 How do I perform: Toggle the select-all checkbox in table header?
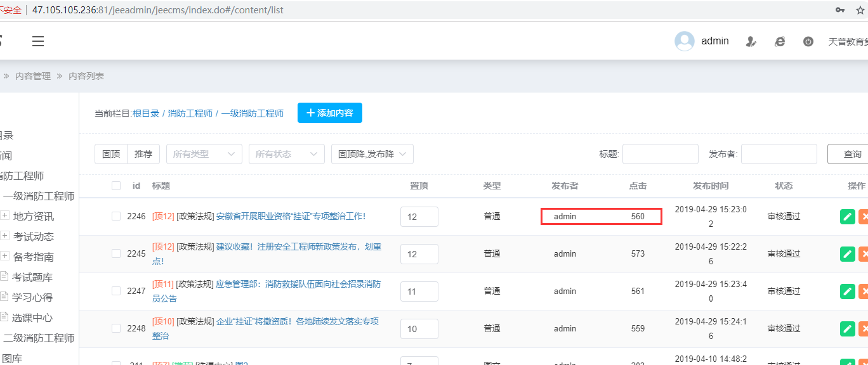pos(116,186)
